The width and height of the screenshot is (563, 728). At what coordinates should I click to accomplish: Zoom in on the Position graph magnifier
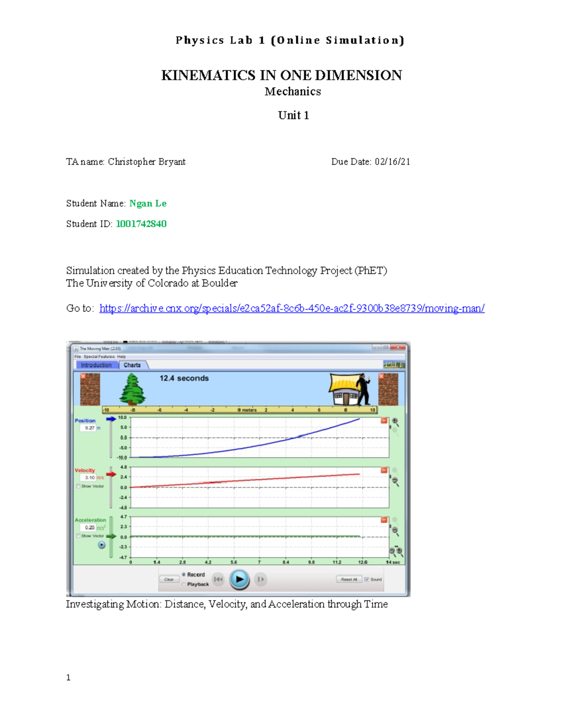pos(394,421)
